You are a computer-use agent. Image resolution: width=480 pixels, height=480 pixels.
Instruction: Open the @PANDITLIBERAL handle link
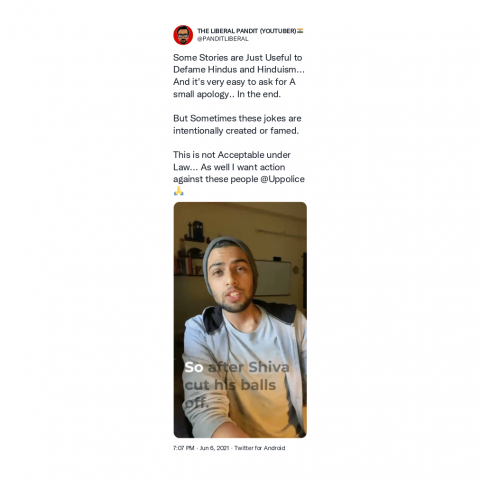coord(223,39)
